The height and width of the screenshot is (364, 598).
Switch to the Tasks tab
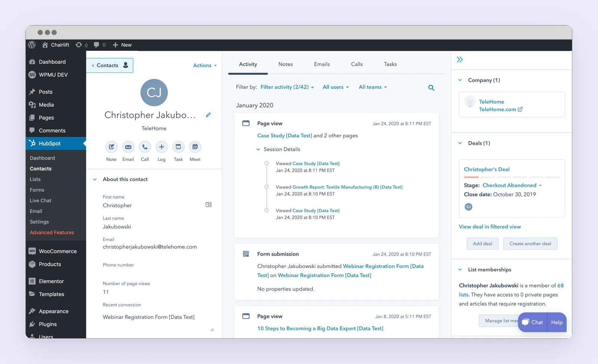[390, 64]
